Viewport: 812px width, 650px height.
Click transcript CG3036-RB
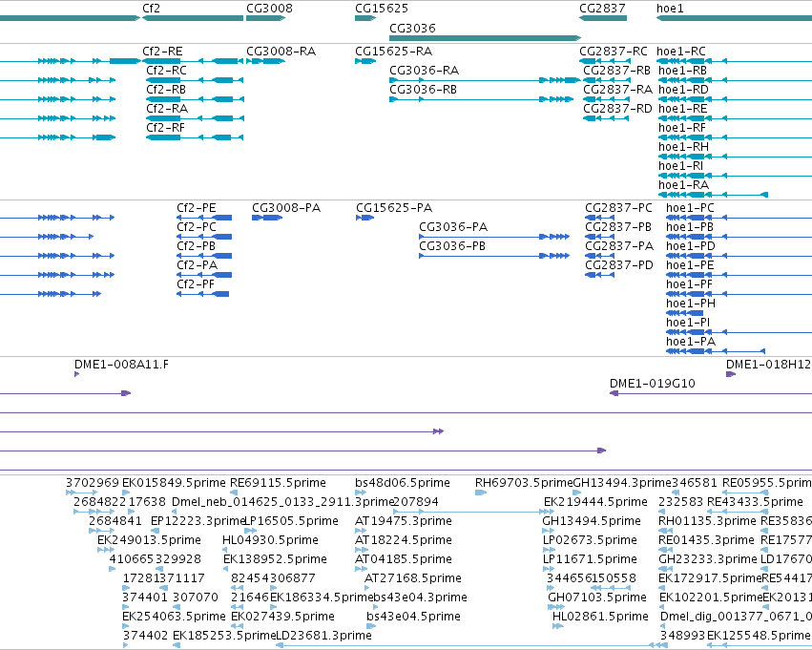[423, 90]
